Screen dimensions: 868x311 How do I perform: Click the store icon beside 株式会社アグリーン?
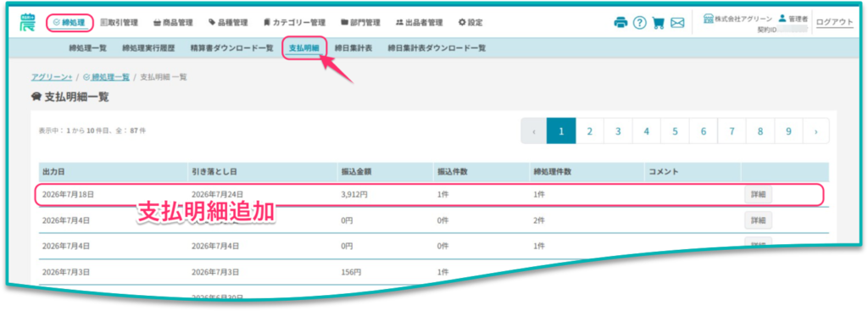(x=708, y=19)
